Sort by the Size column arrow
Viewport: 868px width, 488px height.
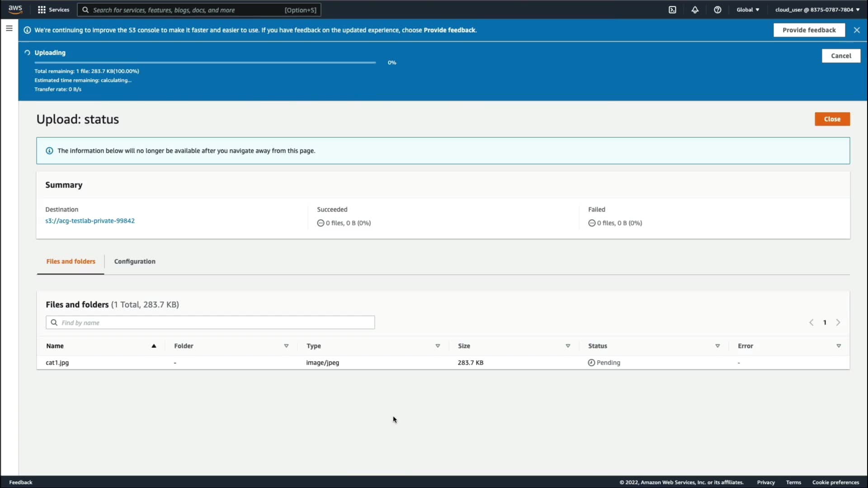(x=568, y=346)
